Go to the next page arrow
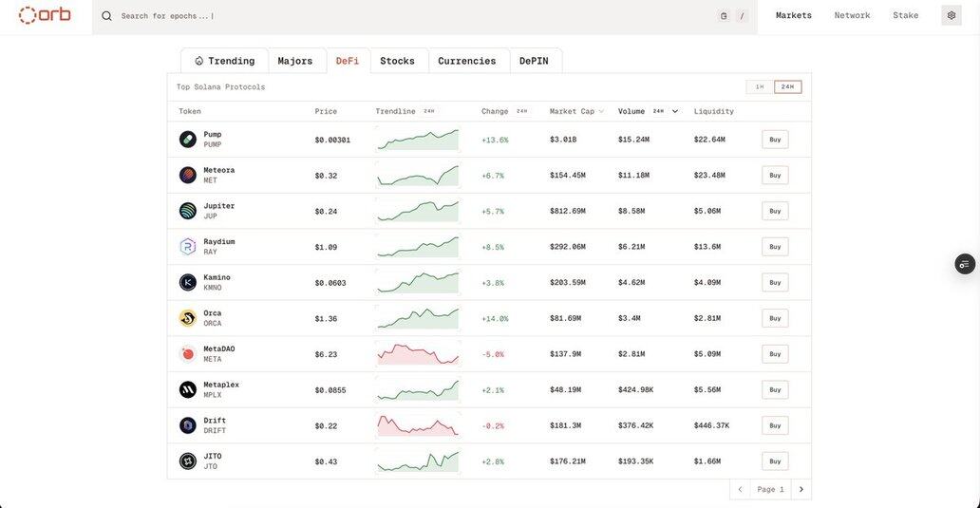This screenshot has height=508, width=980. [x=801, y=489]
